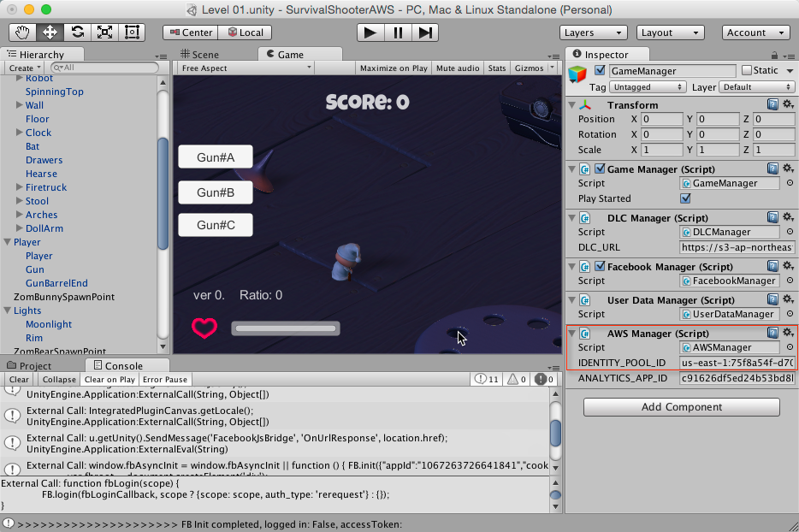This screenshot has width=799, height=532.
Task: Collapse the Player group
Action: coord(7,241)
